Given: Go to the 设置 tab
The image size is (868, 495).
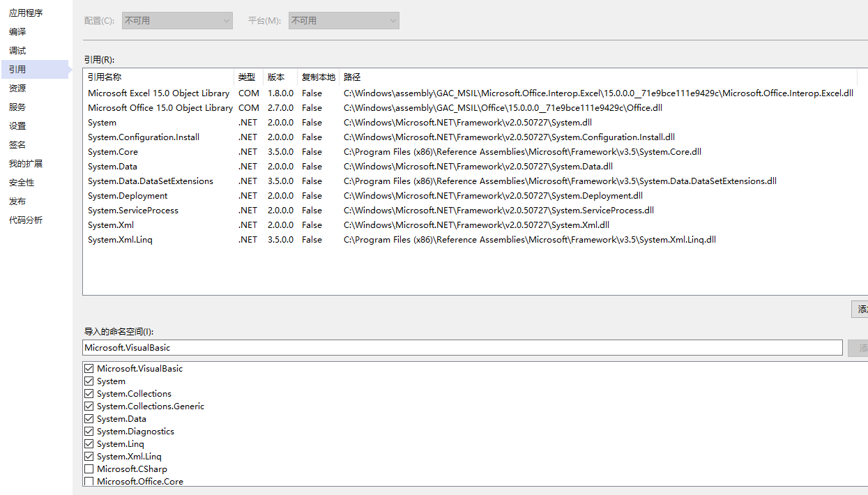Looking at the screenshot, I should [17, 126].
